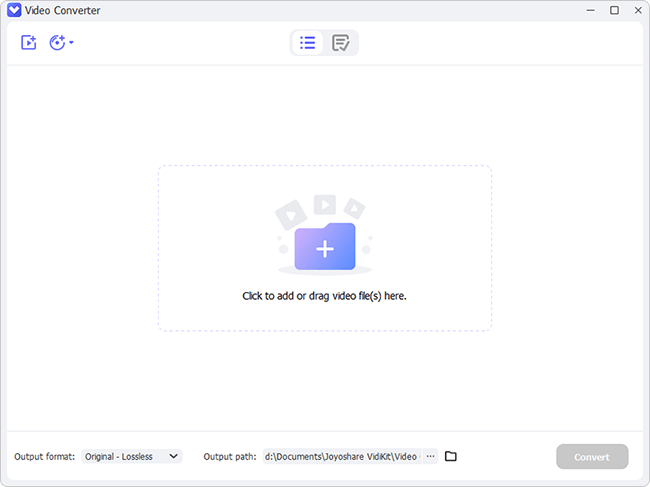Minimize the Video Converter window
This screenshot has width=650, height=487.
click(x=586, y=10)
